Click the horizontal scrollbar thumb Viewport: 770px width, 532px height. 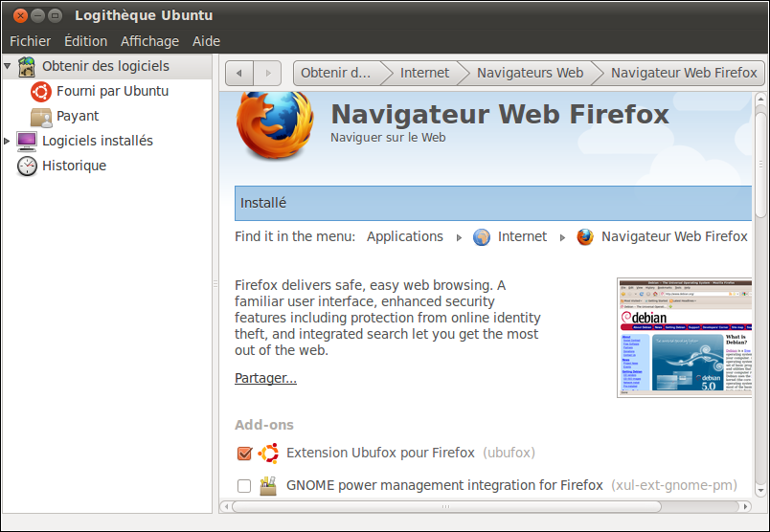(x=446, y=506)
